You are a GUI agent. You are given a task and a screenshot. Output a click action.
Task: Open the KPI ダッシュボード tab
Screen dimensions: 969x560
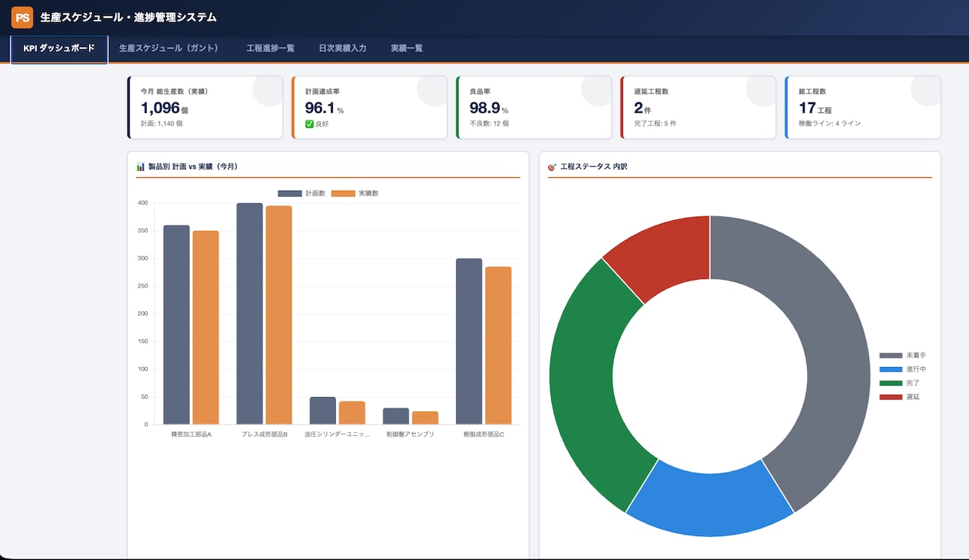[x=60, y=48]
